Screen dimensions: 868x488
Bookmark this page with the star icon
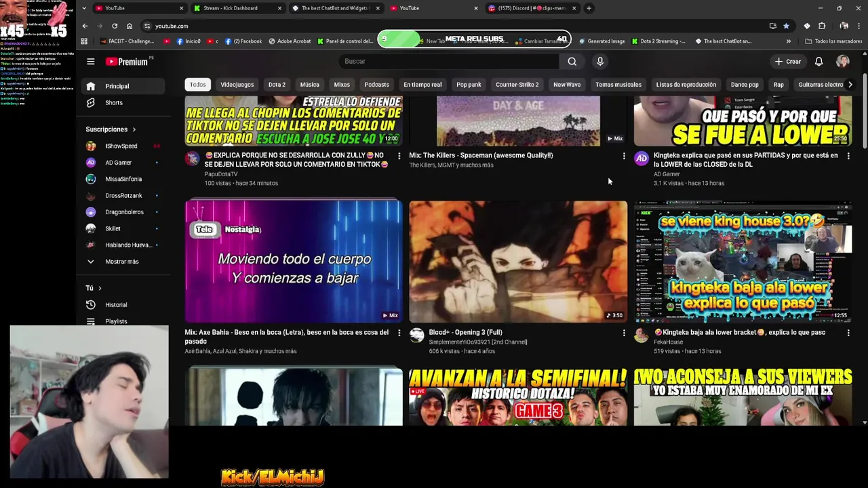tap(786, 26)
